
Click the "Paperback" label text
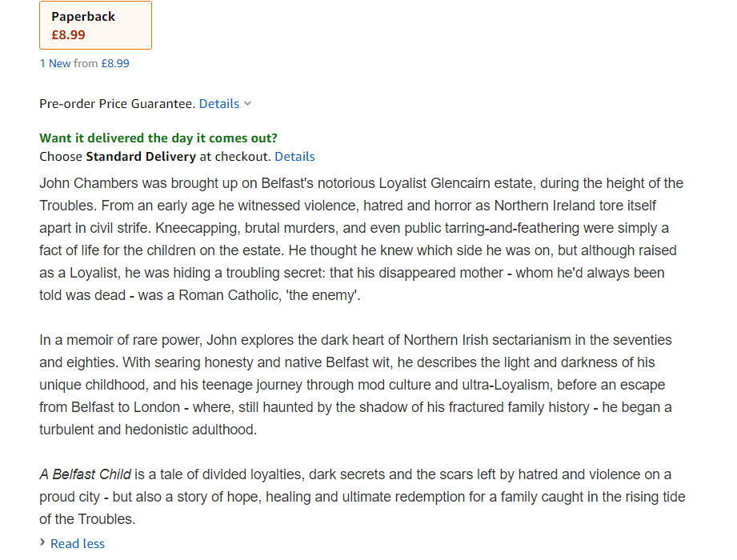83,17
